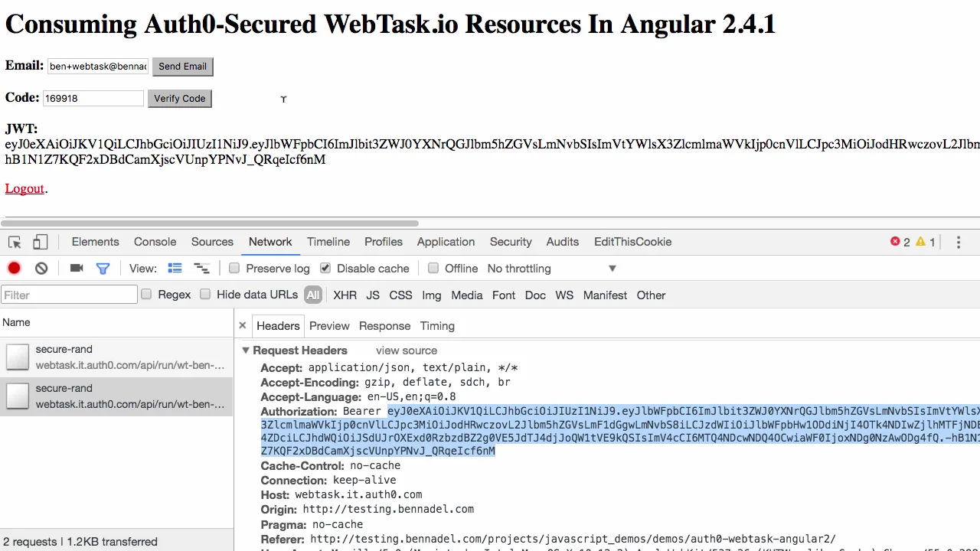Open the Elements panel tab
Screen dimensions: 980x551
(96, 242)
